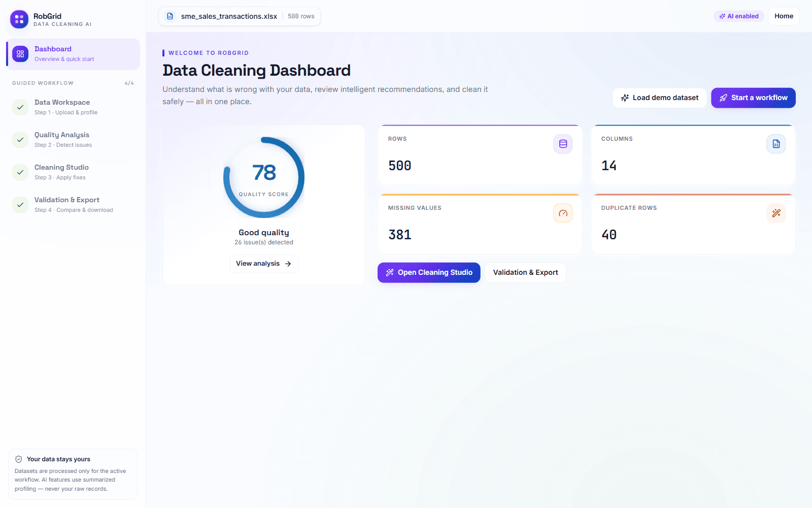This screenshot has height=508, width=812.
Task: Click the Duplicate Rows count 40
Action: 609,235
